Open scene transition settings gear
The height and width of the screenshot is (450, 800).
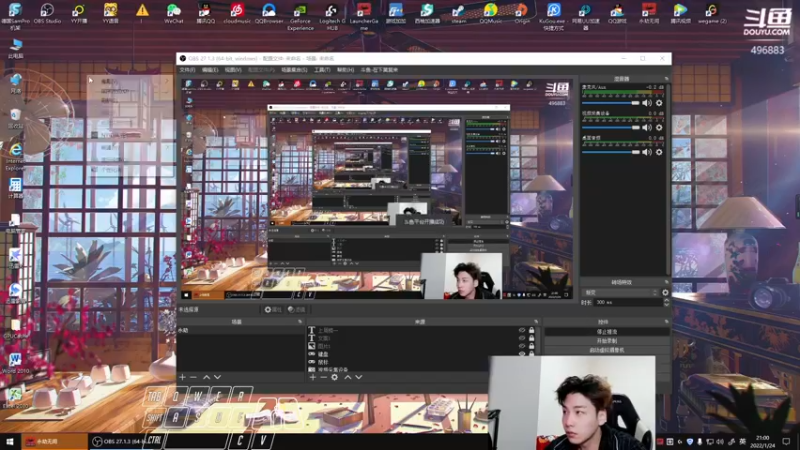coord(665,292)
